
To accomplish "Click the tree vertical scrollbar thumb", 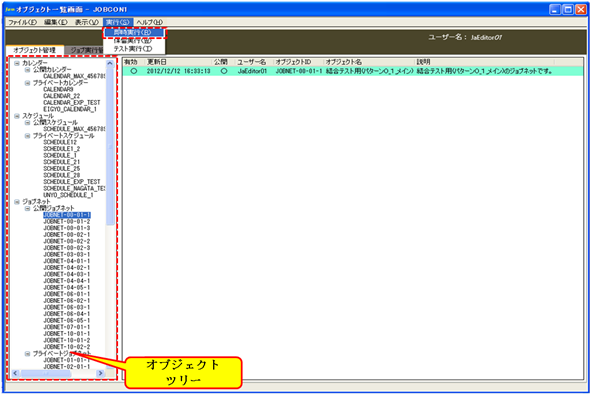I will coord(110,147).
